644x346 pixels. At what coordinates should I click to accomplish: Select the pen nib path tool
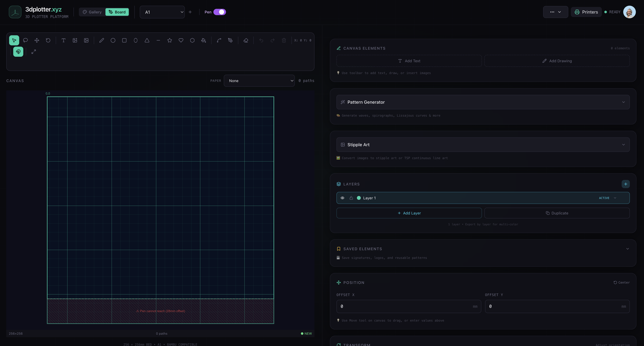click(230, 40)
